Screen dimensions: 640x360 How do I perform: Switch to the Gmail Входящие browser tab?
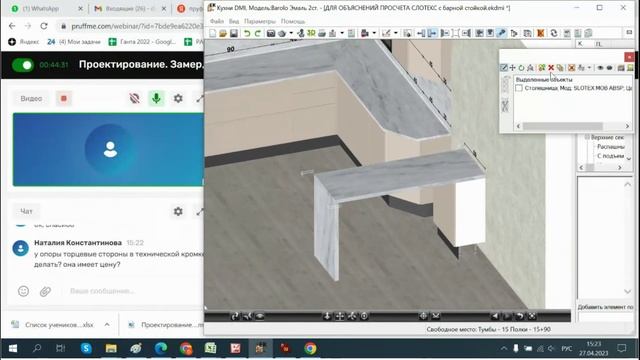[x=129, y=9]
